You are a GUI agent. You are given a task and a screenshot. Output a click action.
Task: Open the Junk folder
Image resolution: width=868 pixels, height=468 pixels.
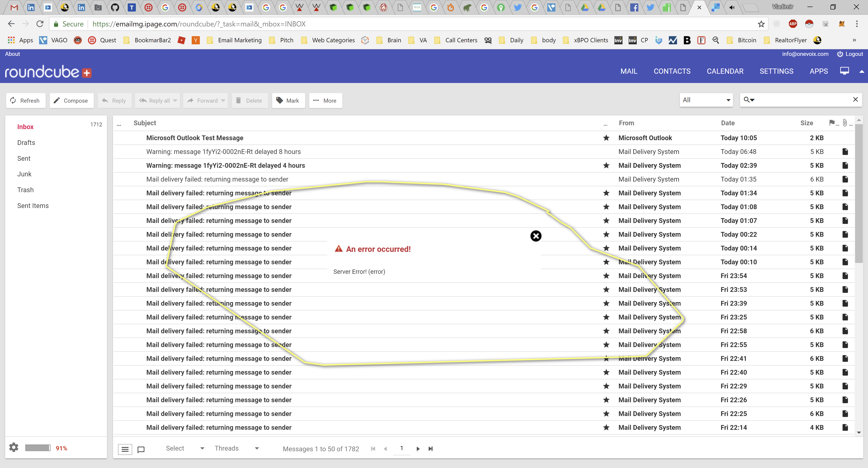[24, 174]
